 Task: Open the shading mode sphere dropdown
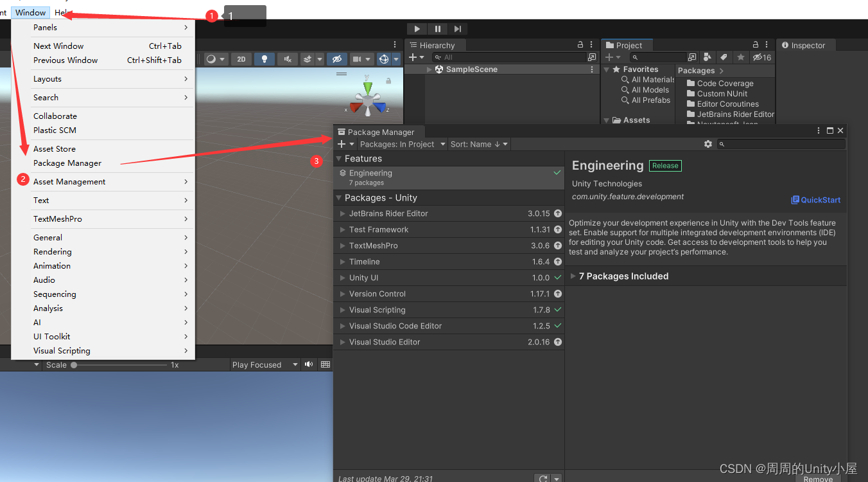click(x=216, y=59)
